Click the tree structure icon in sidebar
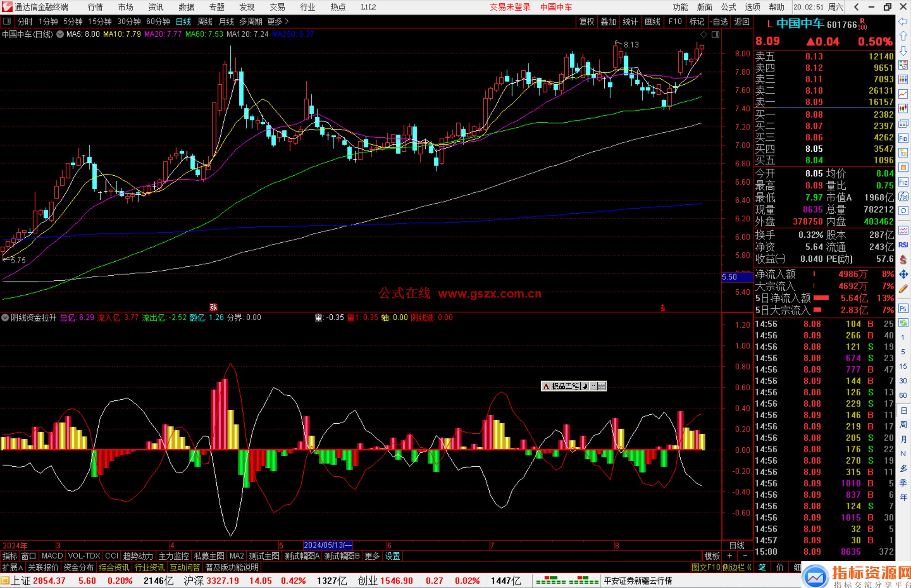This screenshot has width=911, height=588. coord(903,153)
